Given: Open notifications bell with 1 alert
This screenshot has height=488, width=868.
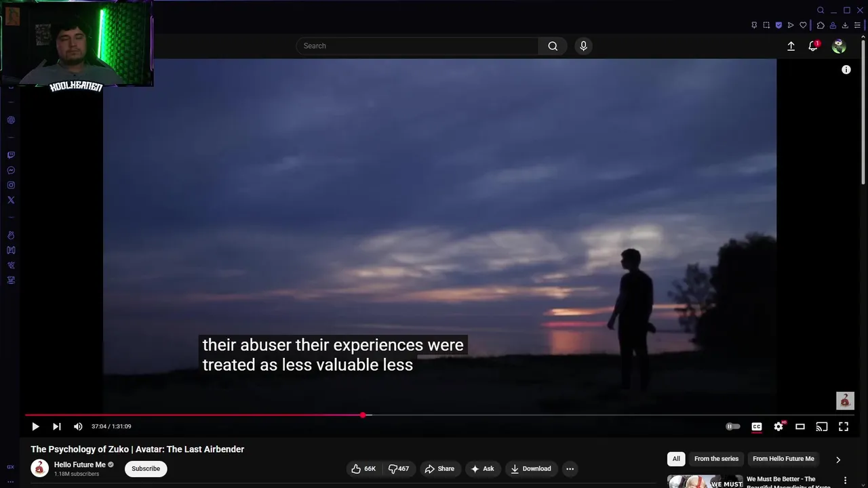Looking at the screenshot, I should (813, 46).
